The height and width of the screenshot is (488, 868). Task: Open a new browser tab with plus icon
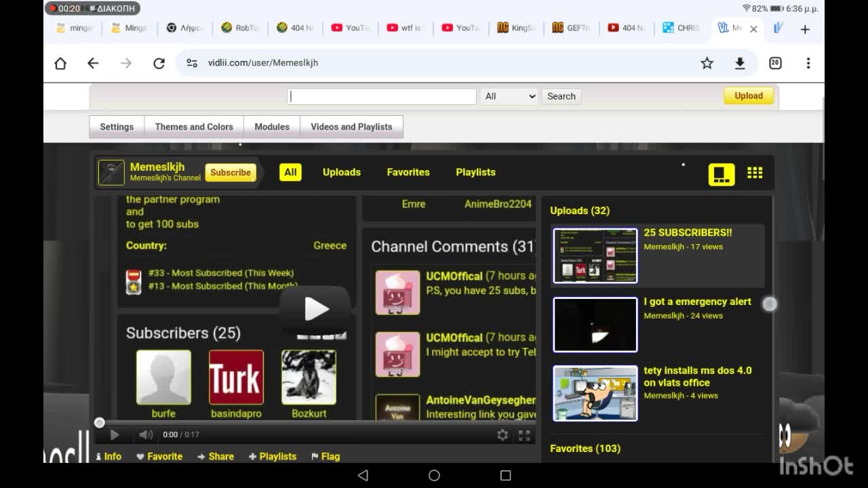805,28
